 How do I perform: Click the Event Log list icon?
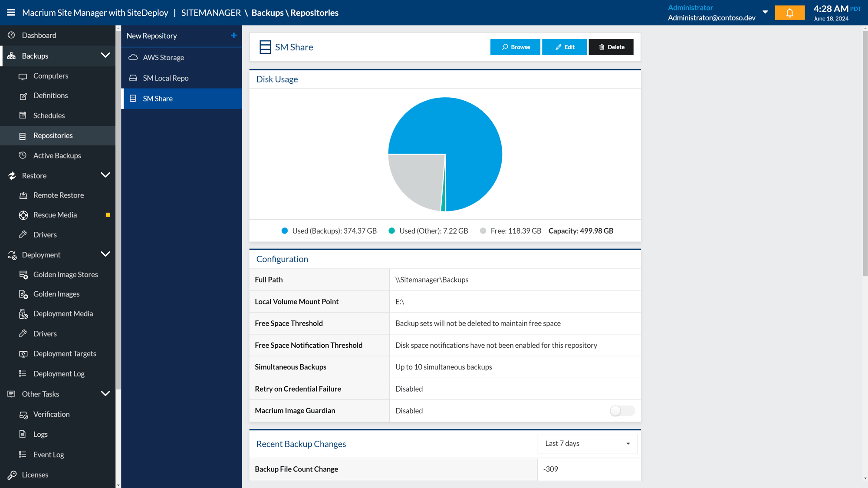23,455
